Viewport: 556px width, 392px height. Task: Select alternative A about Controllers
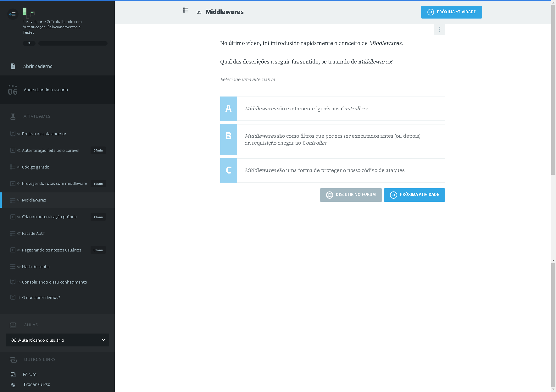pos(332,109)
